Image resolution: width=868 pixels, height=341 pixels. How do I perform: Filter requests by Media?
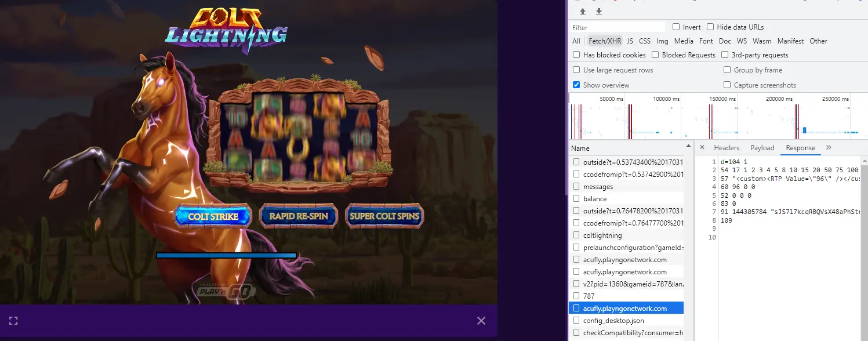tap(684, 41)
